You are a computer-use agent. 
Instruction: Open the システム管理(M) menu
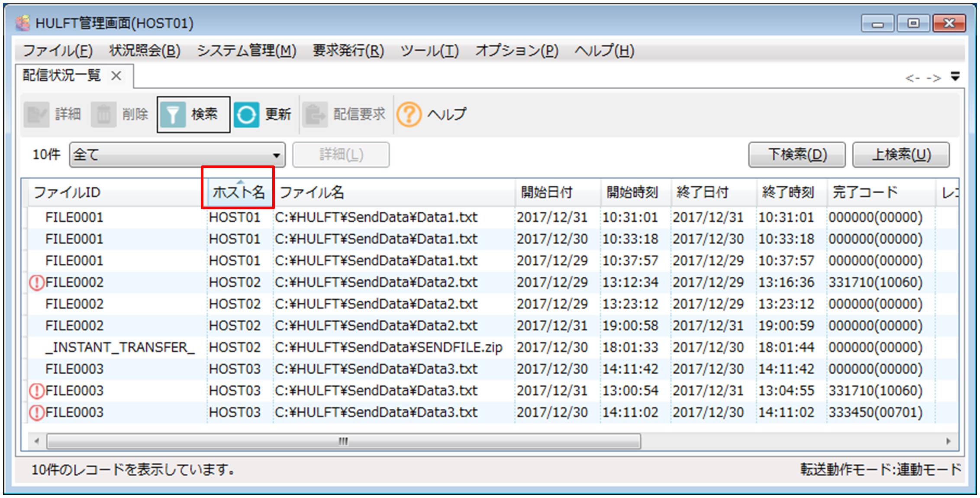[x=246, y=51]
